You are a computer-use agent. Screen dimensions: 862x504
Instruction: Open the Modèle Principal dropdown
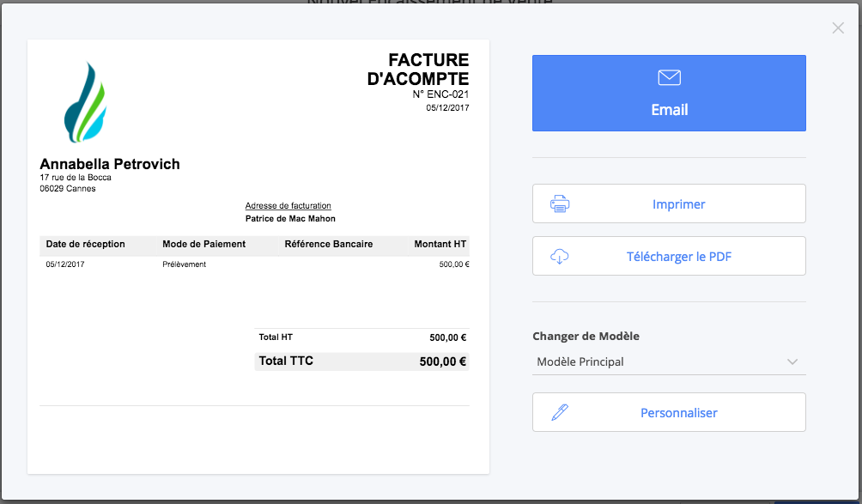669,361
